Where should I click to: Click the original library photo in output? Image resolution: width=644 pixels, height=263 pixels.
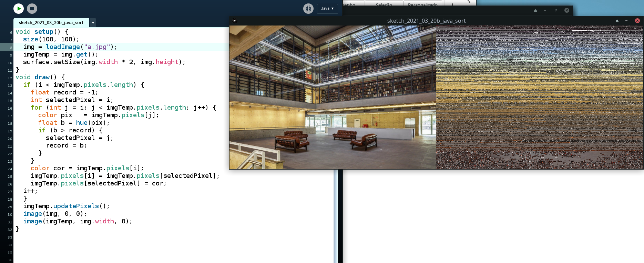pos(333,97)
